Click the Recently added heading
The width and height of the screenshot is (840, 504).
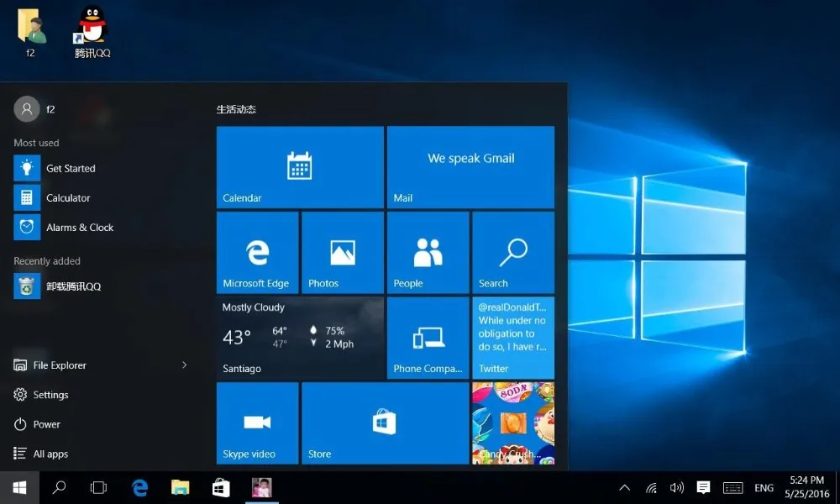point(47,261)
